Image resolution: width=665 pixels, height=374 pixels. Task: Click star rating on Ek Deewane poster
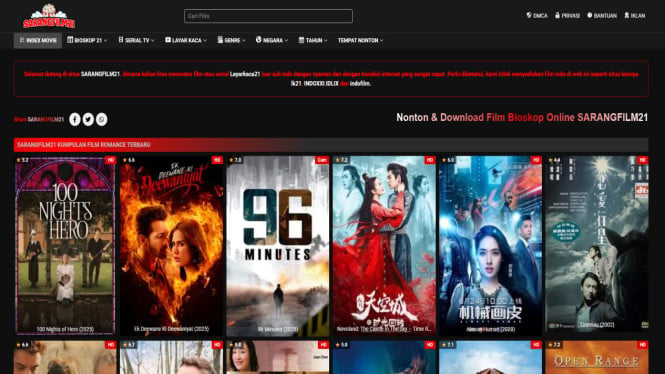[x=129, y=160]
